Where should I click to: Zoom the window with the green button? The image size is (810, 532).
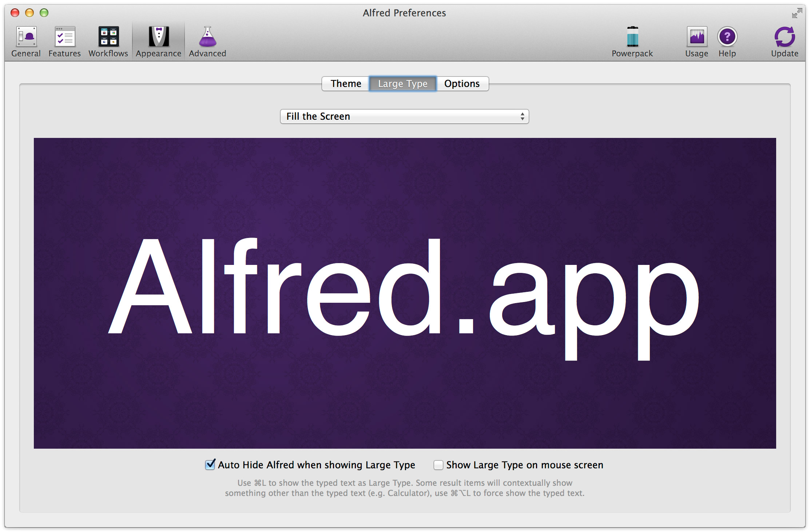44,13
